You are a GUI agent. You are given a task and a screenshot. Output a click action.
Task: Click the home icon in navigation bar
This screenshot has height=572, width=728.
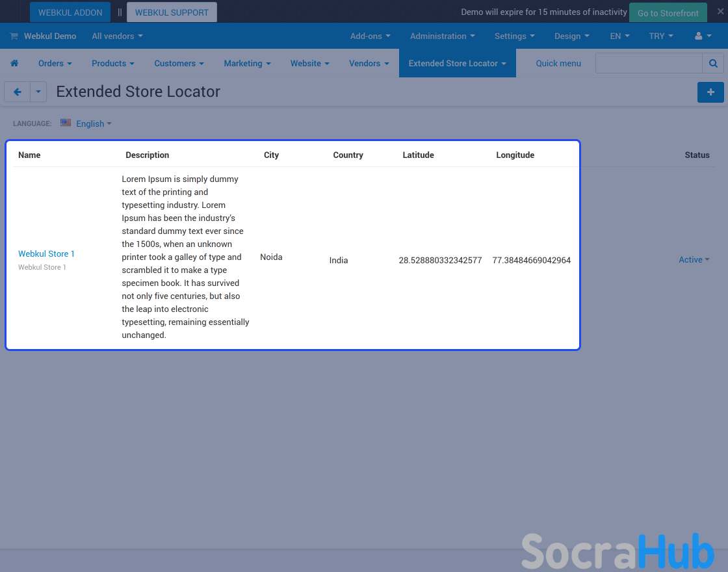point(14,63)
